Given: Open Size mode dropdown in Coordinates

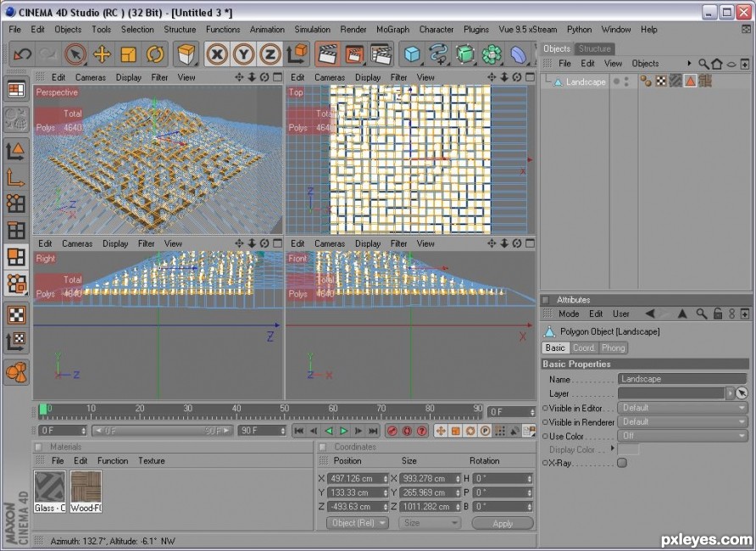Looking at the screenshot, I should pos(430,522).
